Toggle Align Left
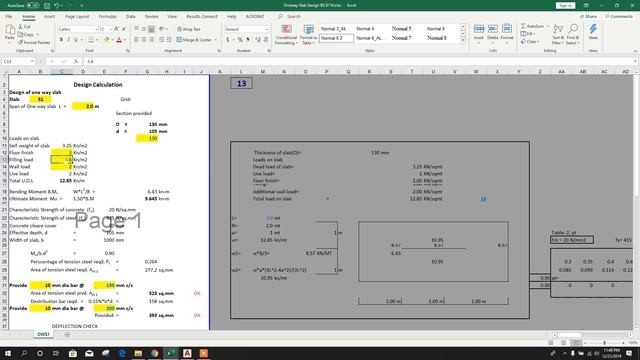The image size is (640, 360). click(137, 40)
